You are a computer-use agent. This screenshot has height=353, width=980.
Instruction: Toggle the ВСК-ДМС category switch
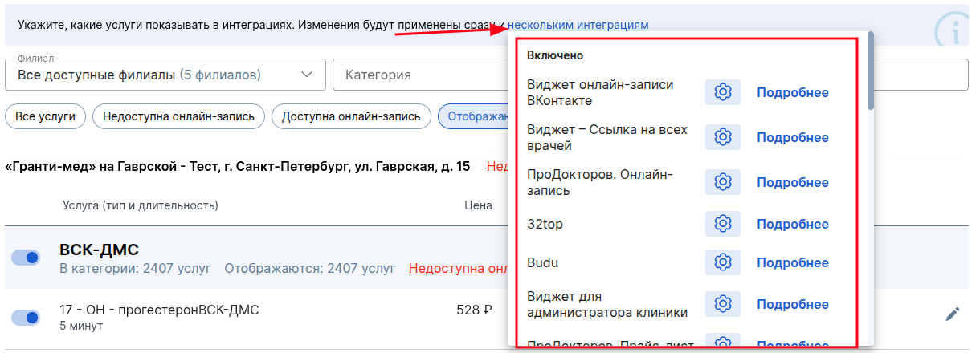pos(26,258)
